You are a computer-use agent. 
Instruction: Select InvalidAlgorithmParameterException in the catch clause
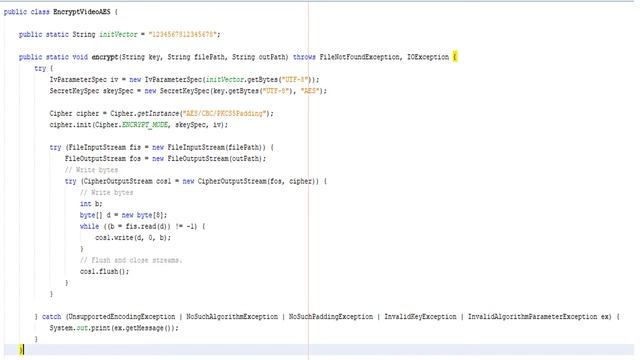[532, 317]
